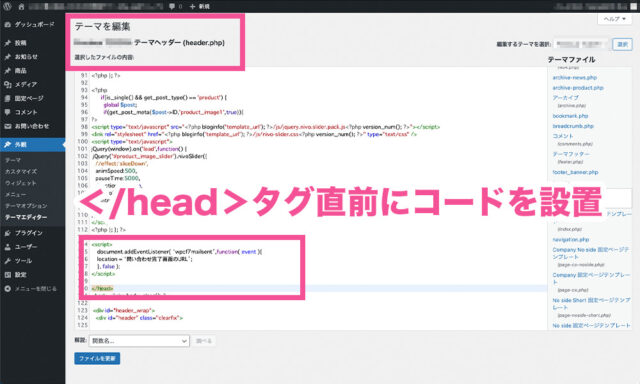Open コメント comments.php theme file

[x=563, y=136]
